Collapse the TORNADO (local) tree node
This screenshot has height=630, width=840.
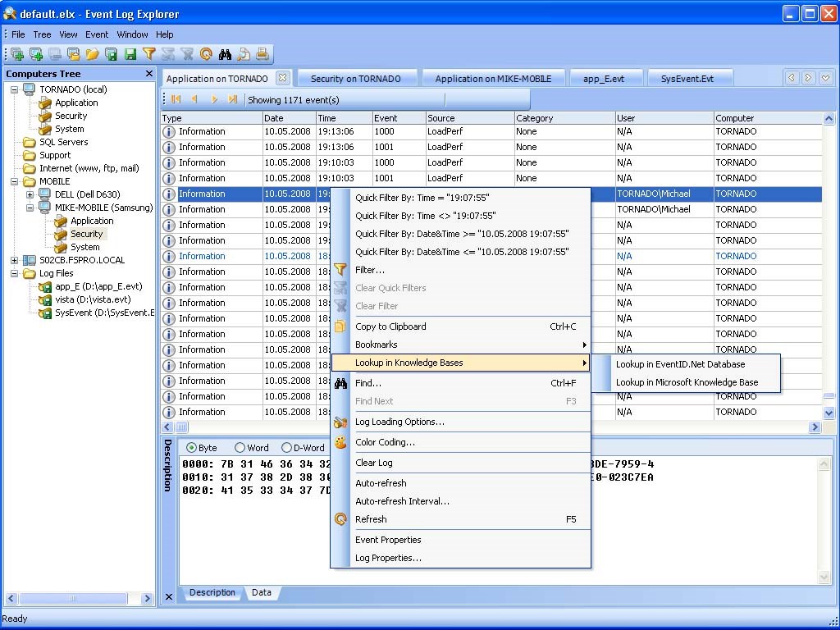(x=15, y=89)
